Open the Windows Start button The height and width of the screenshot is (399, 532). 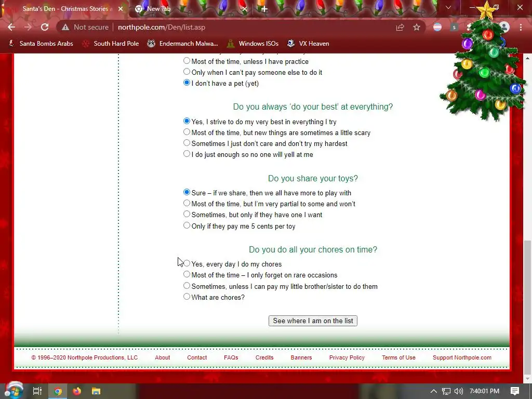(x=14, y=391)
